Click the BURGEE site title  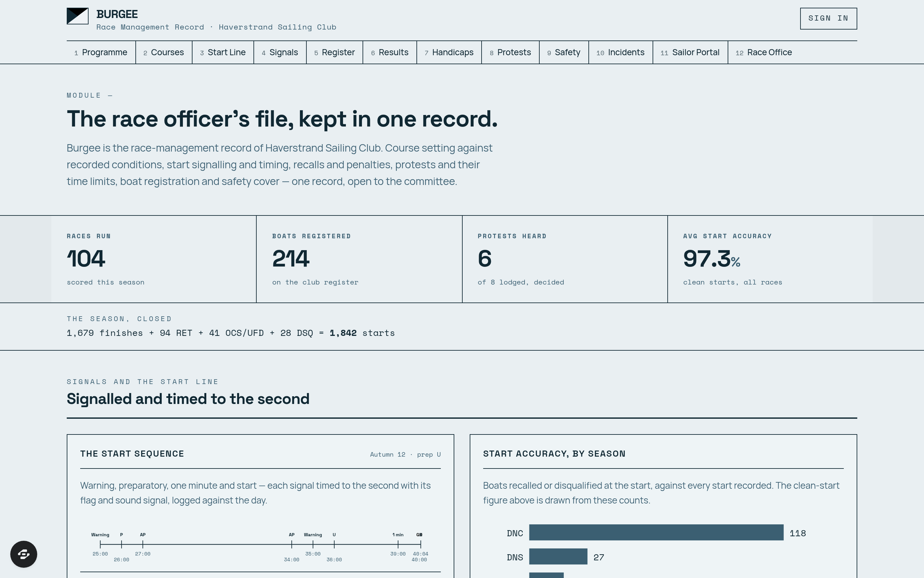(x=117, y=14)
